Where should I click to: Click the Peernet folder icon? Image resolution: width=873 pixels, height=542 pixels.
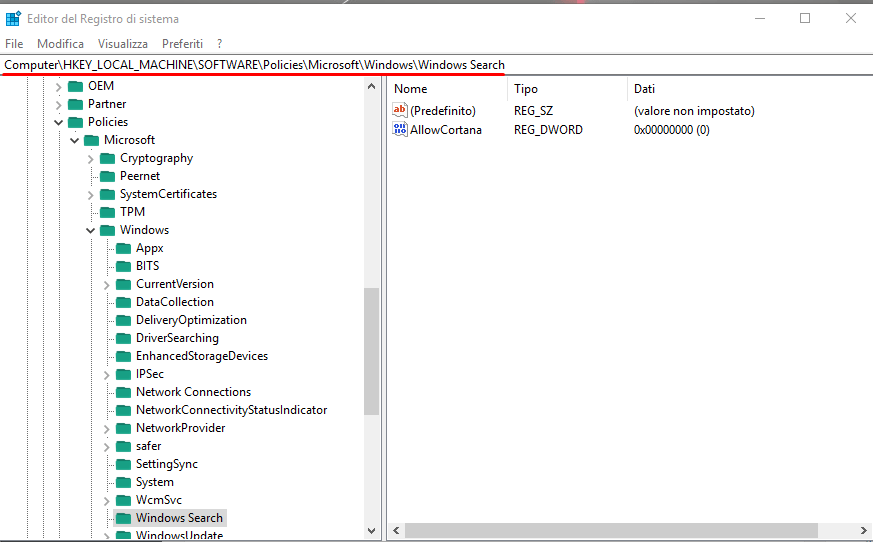tap(107, 176)
